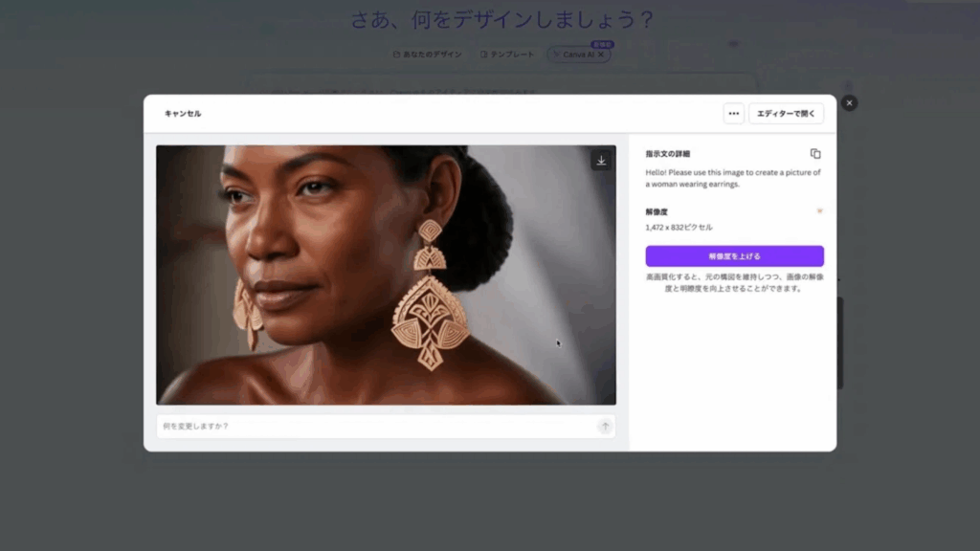
Task: Remove the Canva AI chip via its X
Action: tap(601, 55)
